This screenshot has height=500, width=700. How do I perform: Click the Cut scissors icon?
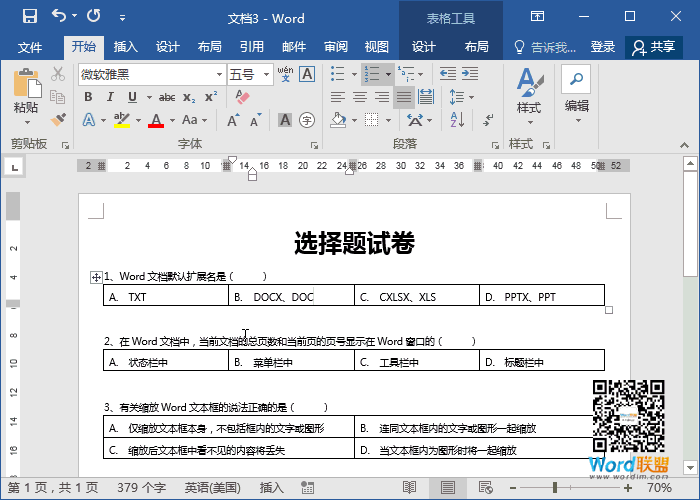[x=58, y=74]
